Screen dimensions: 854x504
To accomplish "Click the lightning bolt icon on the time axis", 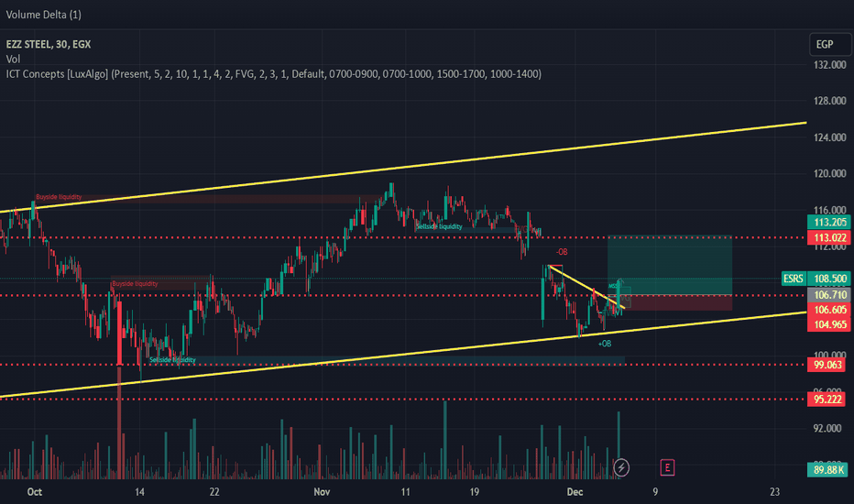I will pos(621,467).
